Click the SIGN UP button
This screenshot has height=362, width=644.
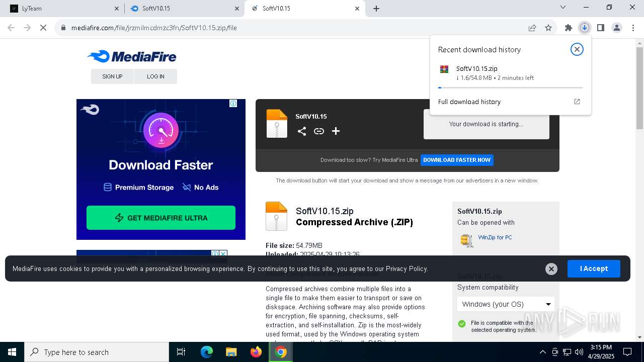point(112,76)
